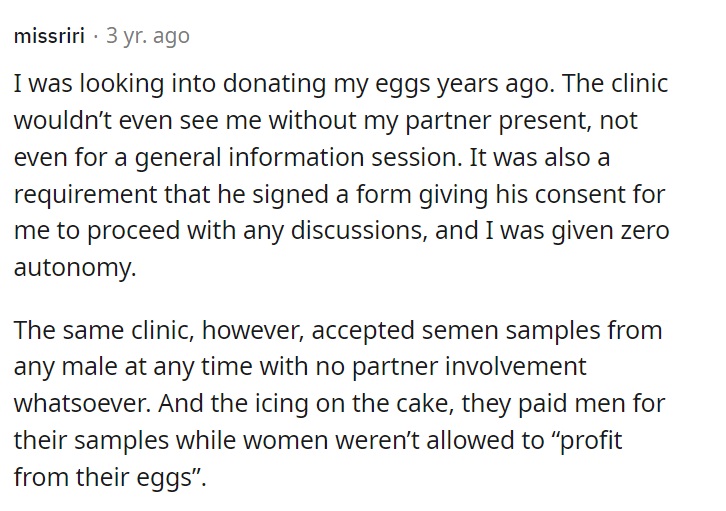Viewport: 726px width, 511px height.
Task: Click the word "requirement" in the first paragraph
Action: (x=85, y=194)
